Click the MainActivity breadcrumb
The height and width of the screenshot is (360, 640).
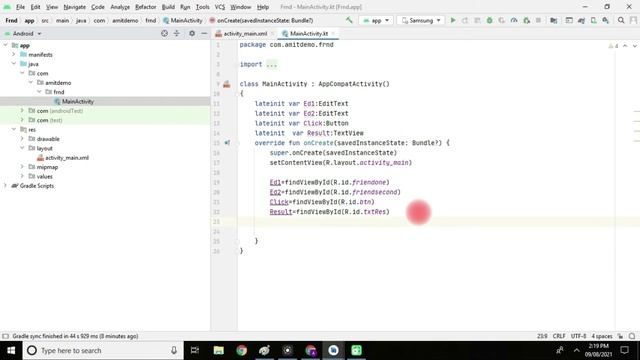pos(183,20)
